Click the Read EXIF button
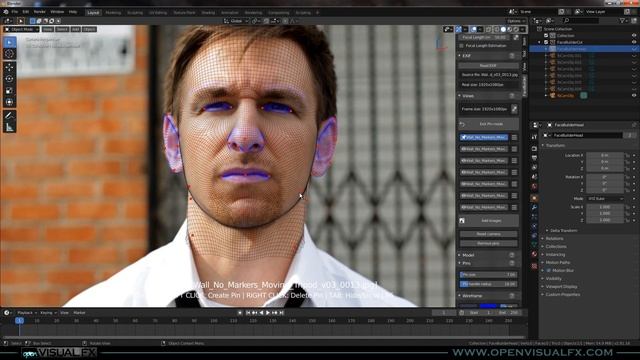Screen dimensions: 640x360 point(488,66)
